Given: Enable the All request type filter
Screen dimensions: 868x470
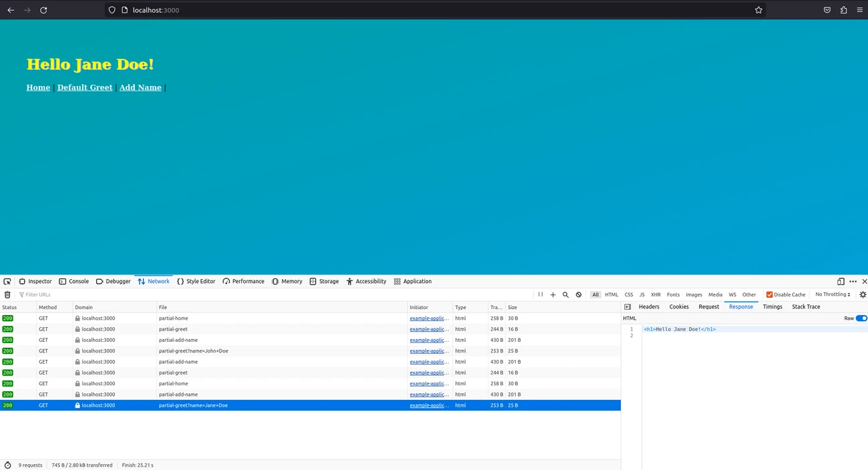Looking at the screenshot, I should (x=596, y=294).
